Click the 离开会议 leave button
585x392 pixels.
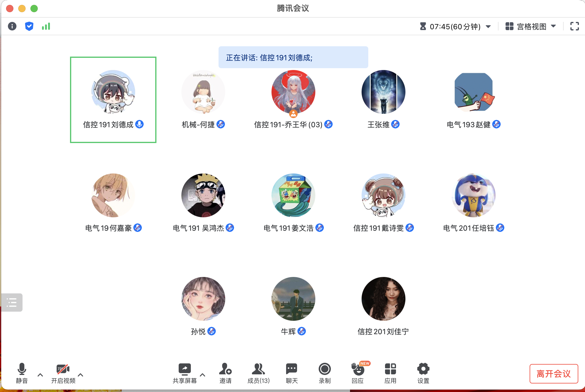pos(553,374)
